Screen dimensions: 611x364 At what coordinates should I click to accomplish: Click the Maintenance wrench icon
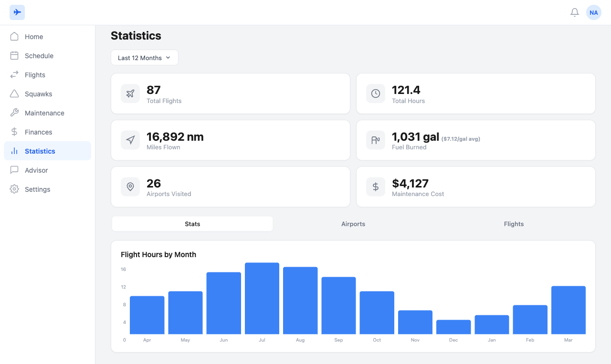(x=15, y=113)
